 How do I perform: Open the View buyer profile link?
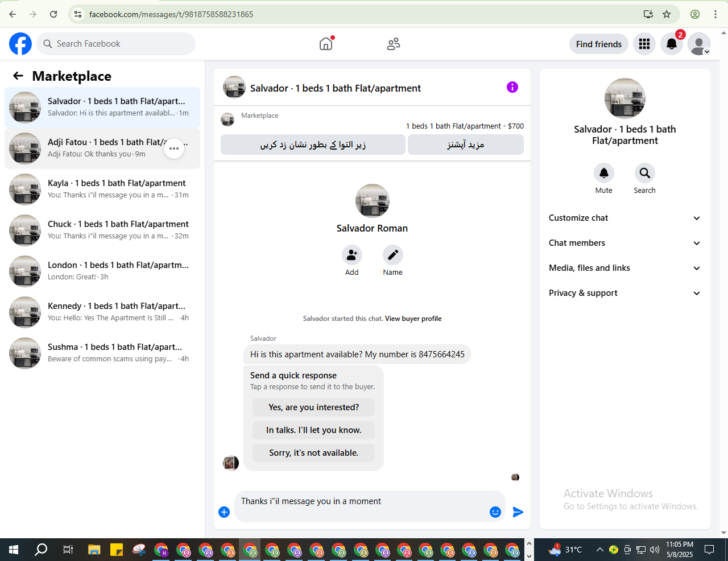click(x=413, y=319)
